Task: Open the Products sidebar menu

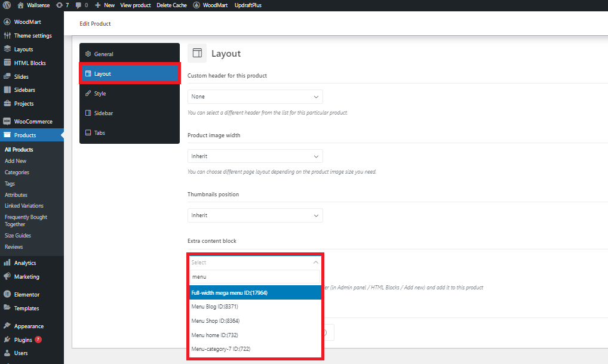Action: (32, 135)
